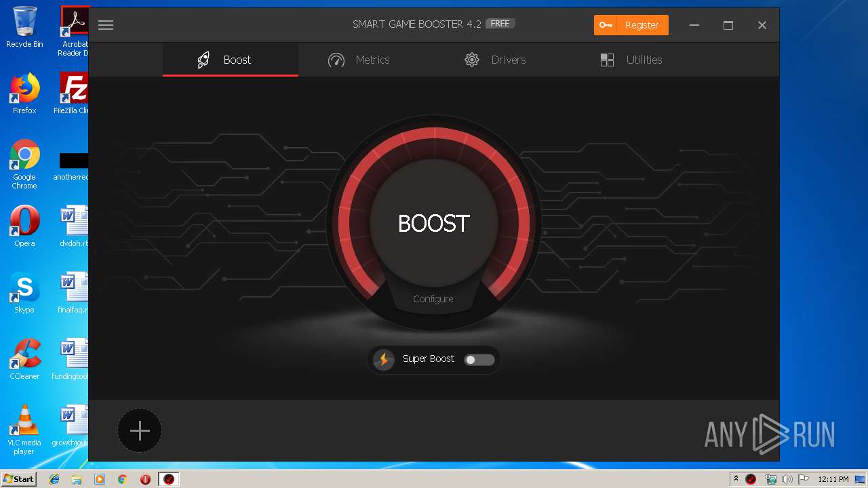
Task: Minimize the Smart Game Booster window
Action: click(694, 25)
